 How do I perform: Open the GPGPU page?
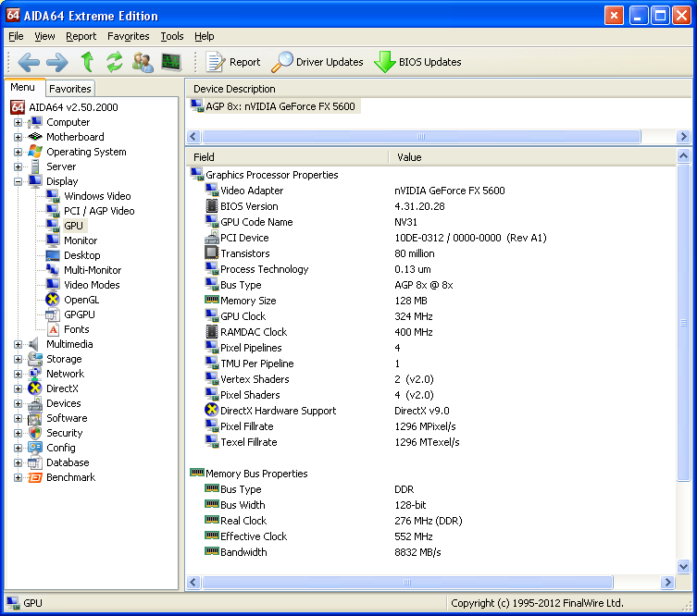coord(79,314)
